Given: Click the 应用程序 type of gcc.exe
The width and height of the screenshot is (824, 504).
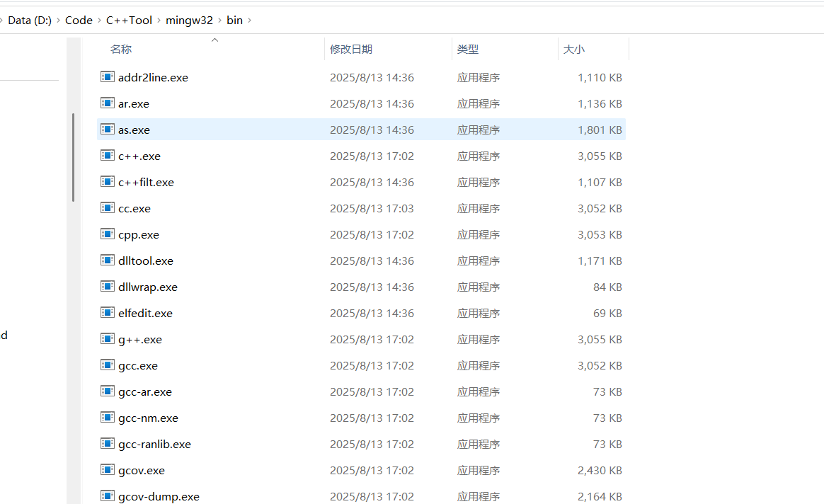Looking at the screenshot, I should tap(479, 366).
